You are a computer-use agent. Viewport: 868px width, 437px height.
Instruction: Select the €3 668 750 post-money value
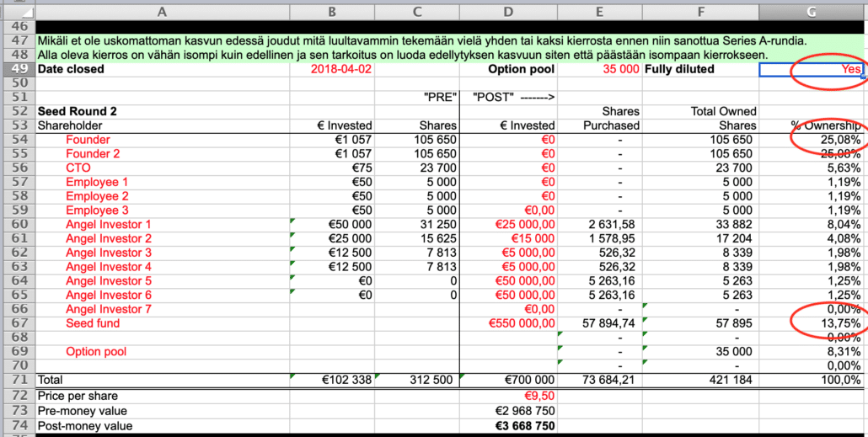point(508,426)
